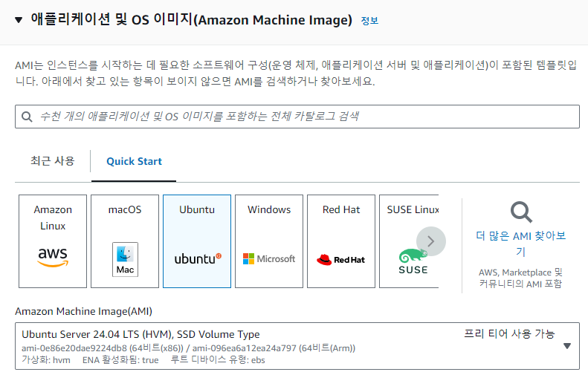Click the Red Hat logo icon
Screen dimensions: 588x372
[340, 260]
